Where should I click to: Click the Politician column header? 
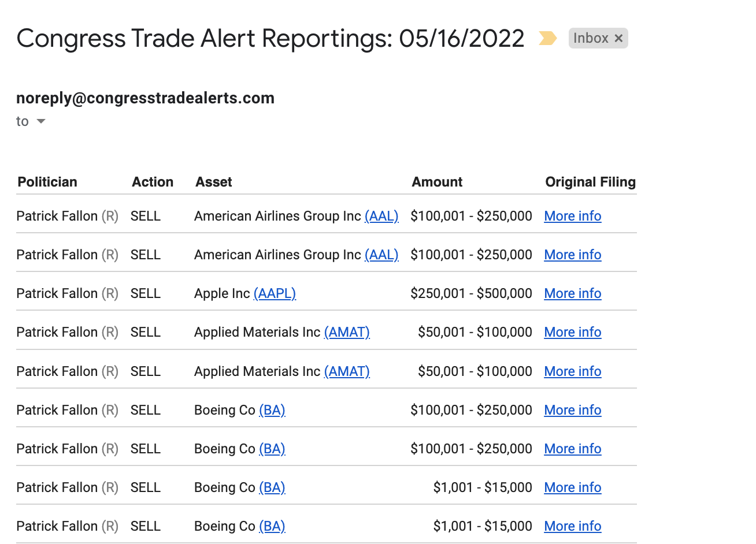coord(47,182)
